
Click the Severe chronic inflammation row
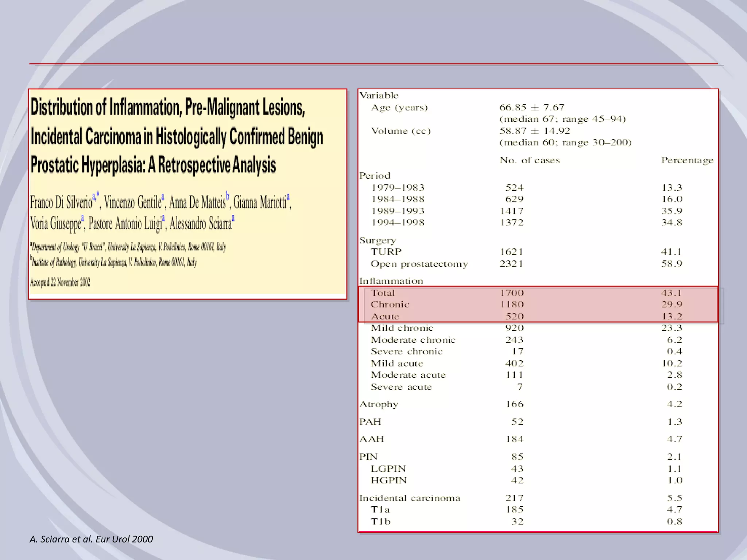pyautogui.click(x=406, y=351)
